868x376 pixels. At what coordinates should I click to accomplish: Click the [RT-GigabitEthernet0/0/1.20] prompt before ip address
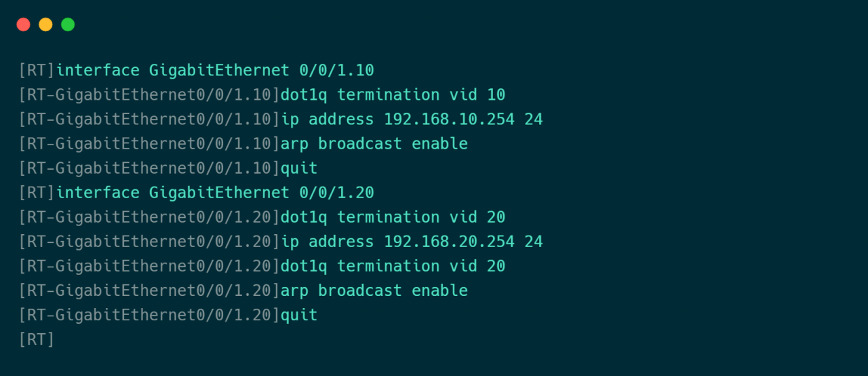(x=149, y=242)
